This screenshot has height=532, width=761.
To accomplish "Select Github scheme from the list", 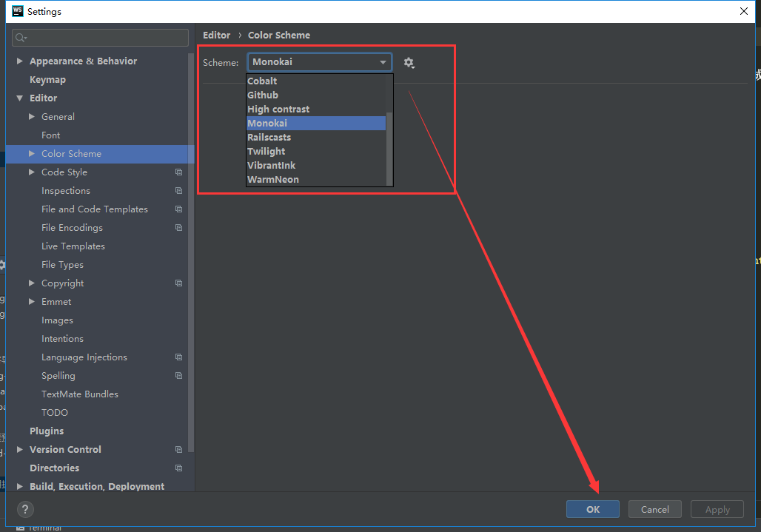I will [316, 95].
